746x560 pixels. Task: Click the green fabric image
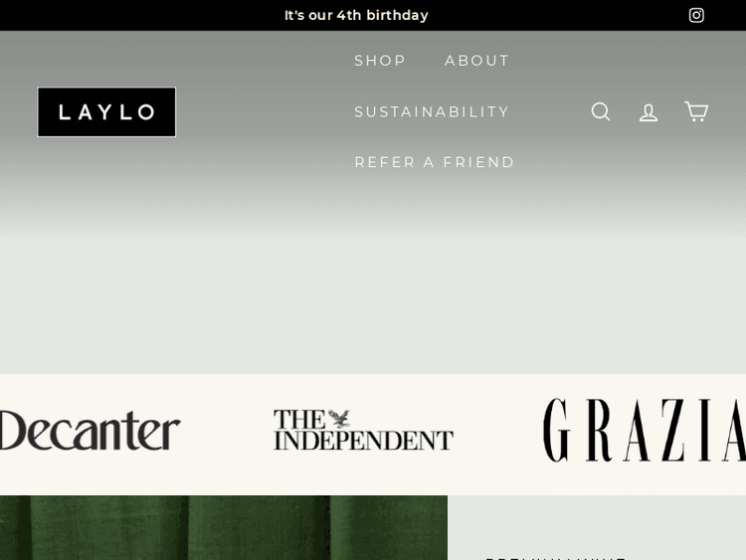(x=223, y=528)
